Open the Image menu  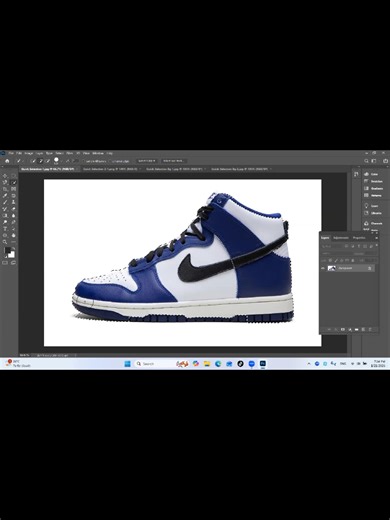point(29,153)
